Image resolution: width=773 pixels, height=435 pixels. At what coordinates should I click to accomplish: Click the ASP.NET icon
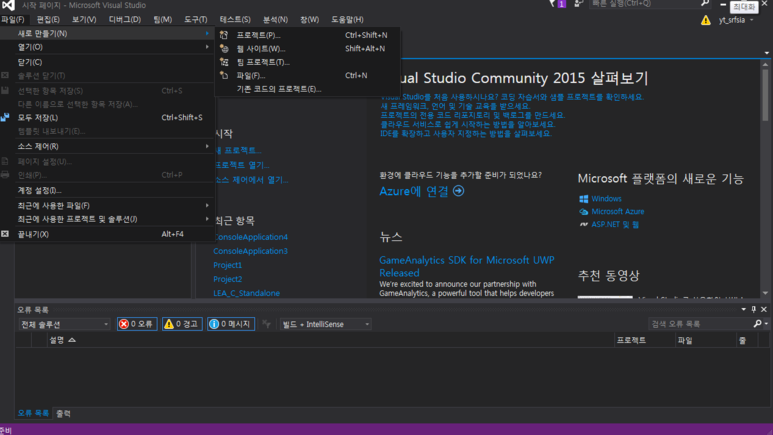coord(584,224)
